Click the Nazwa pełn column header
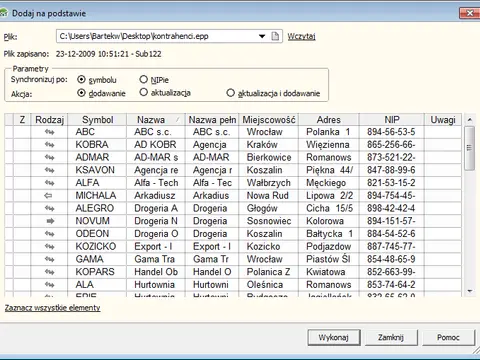The image size is (480, 360). 212,120
